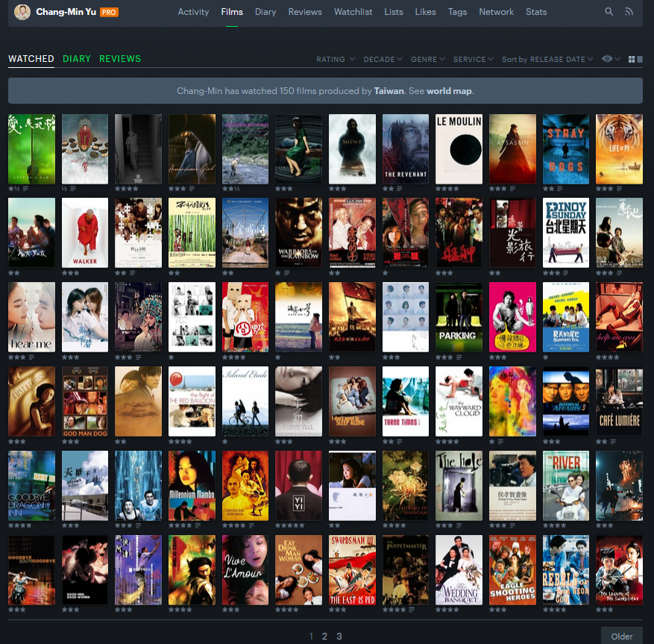Image resolution: width=654 pixels, height=644 pixels.
Task: Open review icon under Warriors of the Rainbow
Action: click(287, 273)
